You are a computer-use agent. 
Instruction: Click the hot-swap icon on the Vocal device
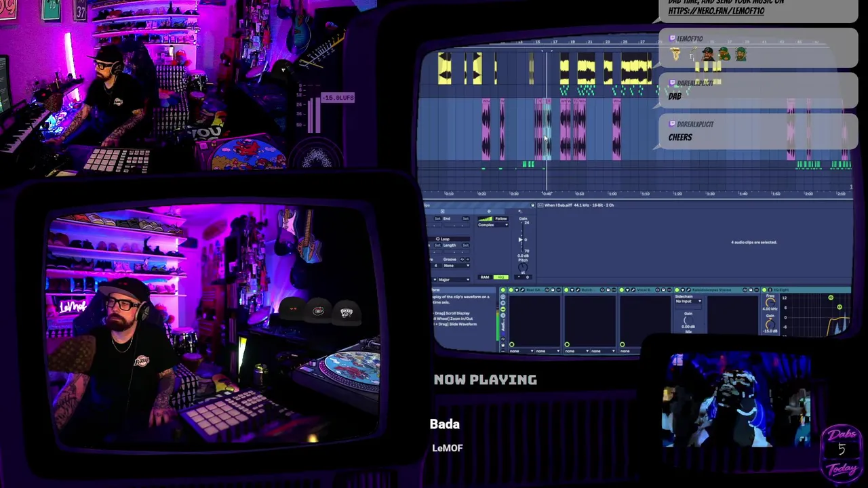658,290
